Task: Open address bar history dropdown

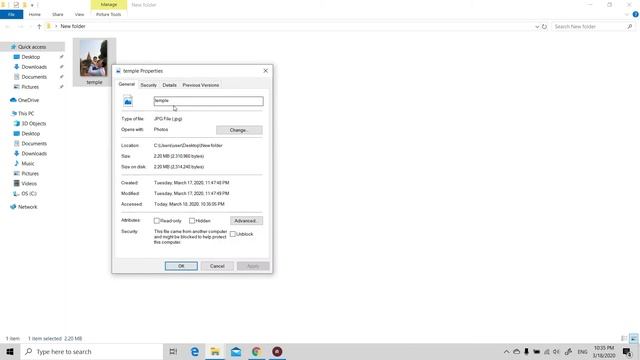Action: coord(537,27)
